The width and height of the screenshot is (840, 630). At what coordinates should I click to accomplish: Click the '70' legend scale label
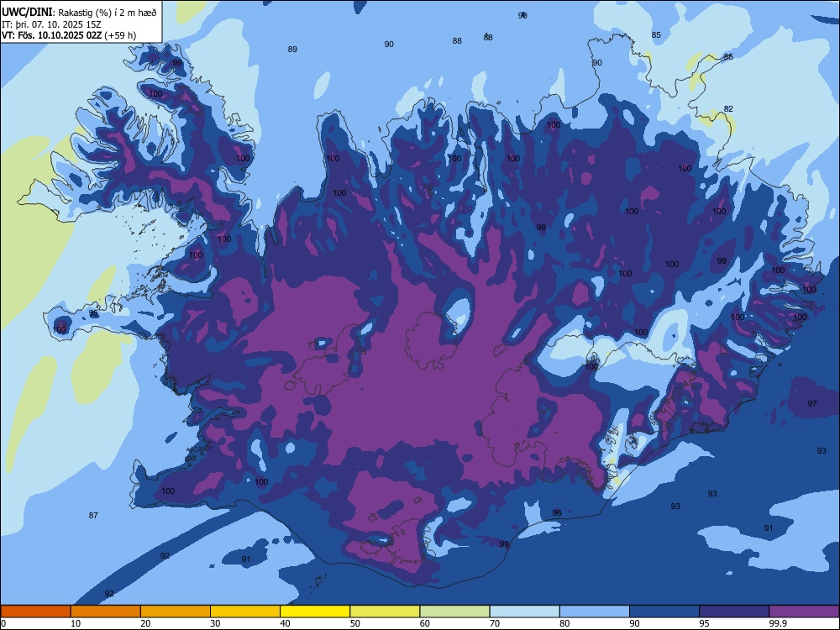[495, 623]
